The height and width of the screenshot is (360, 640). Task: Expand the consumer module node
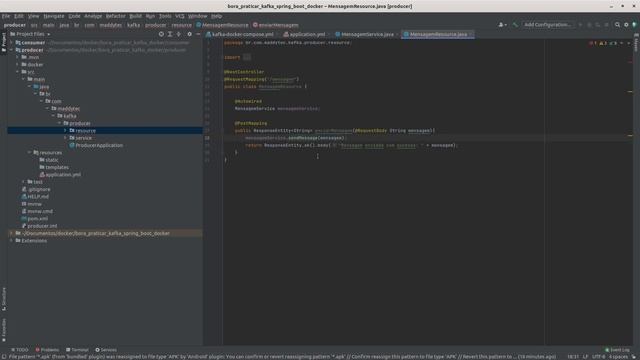(x=11, y=42)
